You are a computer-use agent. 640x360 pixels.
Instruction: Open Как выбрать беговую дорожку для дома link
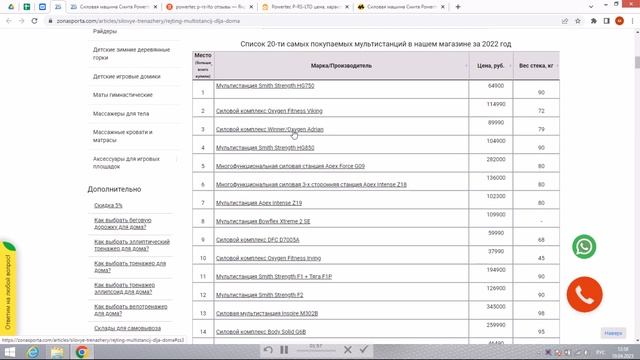pyautogui.click(x=122, y=223)
